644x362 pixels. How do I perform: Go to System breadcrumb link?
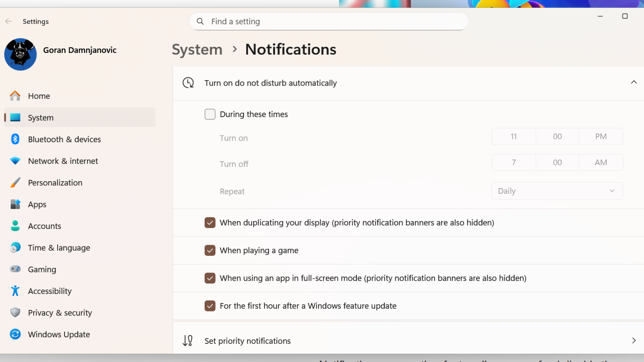(x=197, y=50)
